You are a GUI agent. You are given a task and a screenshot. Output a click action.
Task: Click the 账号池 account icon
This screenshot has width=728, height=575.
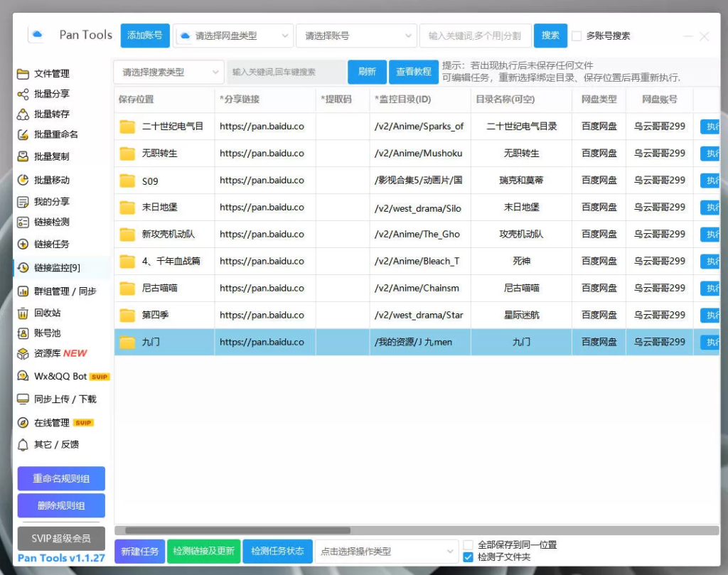[x=23, y=333]
